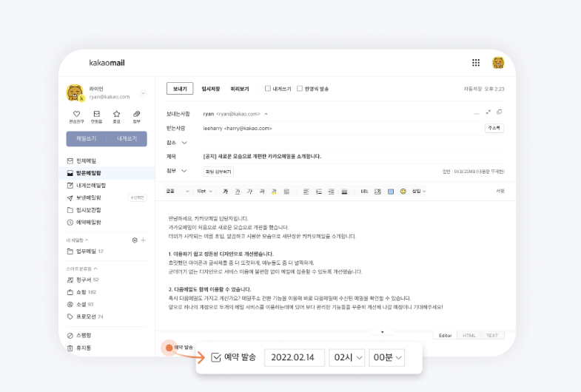This screenshot has width=581, height=392.
Task: Open 받은메일함 inbox
Action: coord(107,173)
